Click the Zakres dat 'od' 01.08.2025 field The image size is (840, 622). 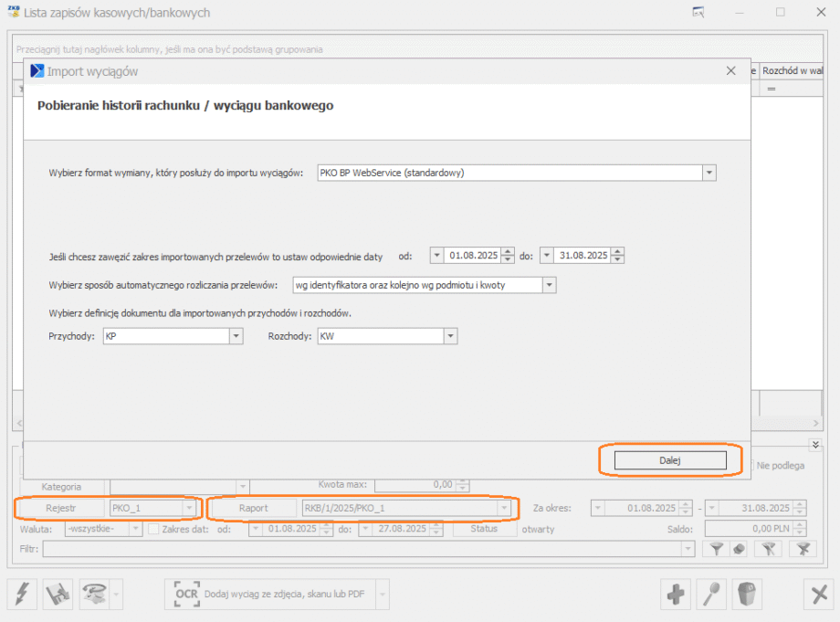292,529
